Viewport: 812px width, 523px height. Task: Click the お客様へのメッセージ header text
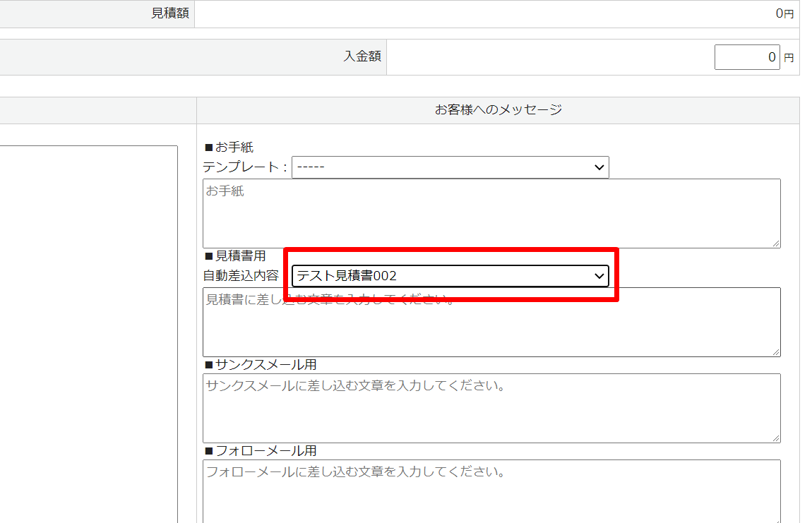pyautogui.click(x=498, y=110)
